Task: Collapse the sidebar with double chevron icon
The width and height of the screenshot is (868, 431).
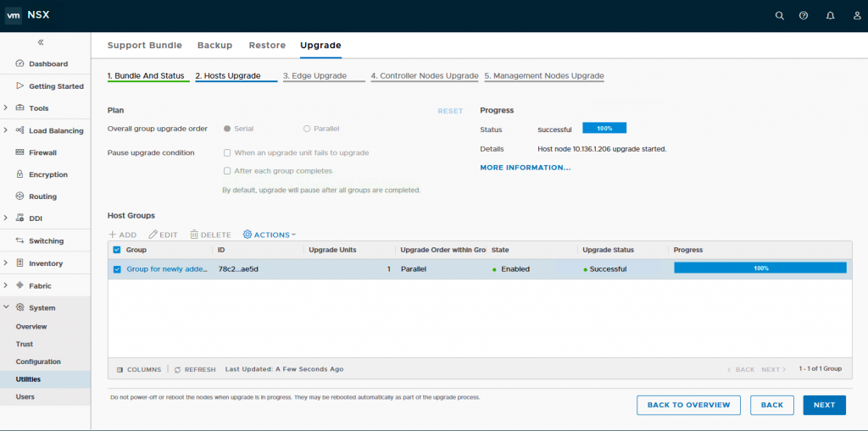Action: 41,42
